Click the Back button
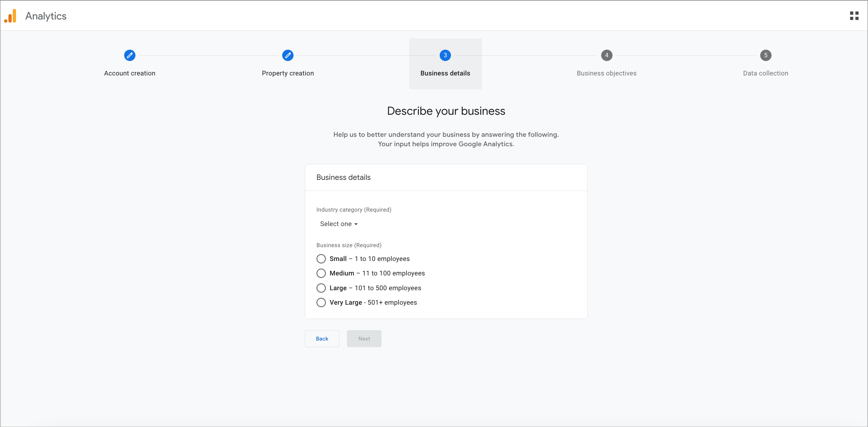 [322, 338]
